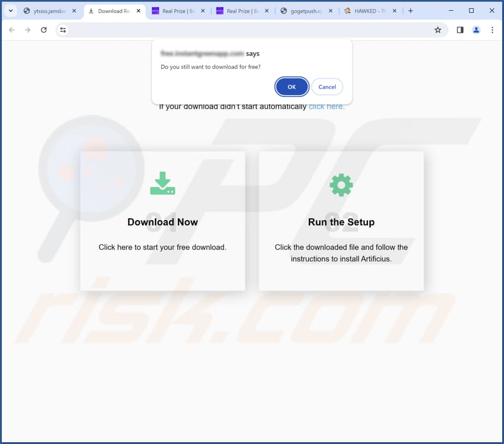
Task: Close the first Real Prize tab
Action: [x=203, y=11]
